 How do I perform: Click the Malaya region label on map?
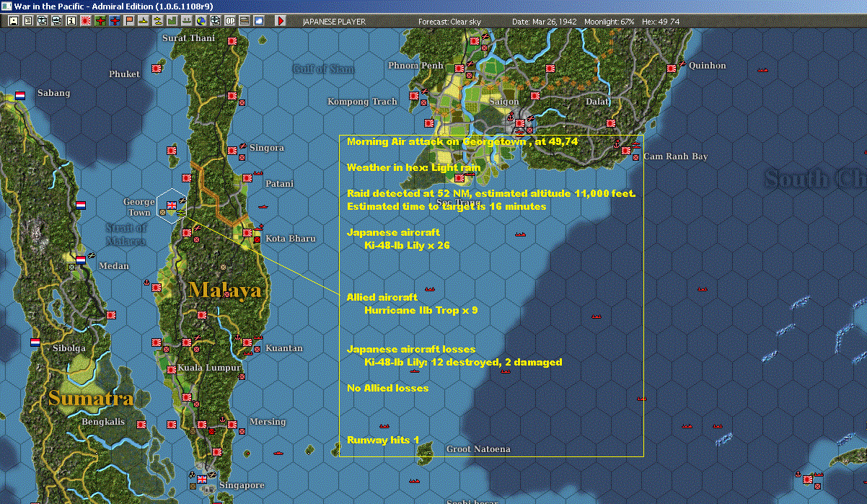coord(224,290)
